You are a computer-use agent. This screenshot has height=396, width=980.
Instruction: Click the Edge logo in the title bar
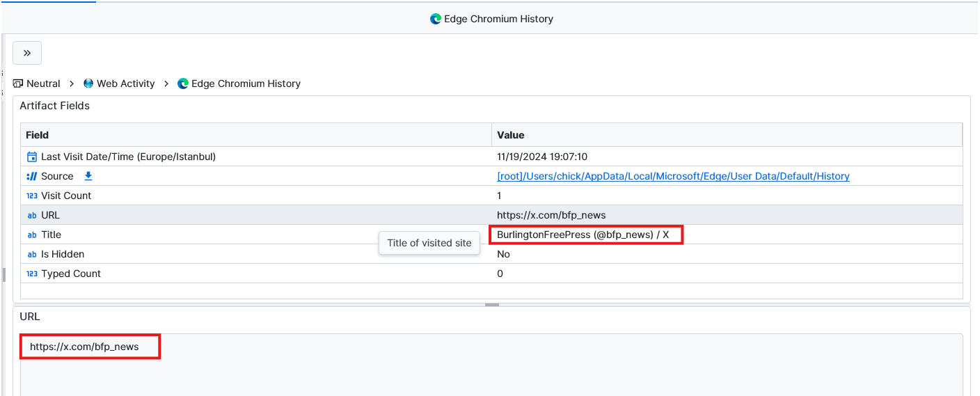tap(436, 19)
